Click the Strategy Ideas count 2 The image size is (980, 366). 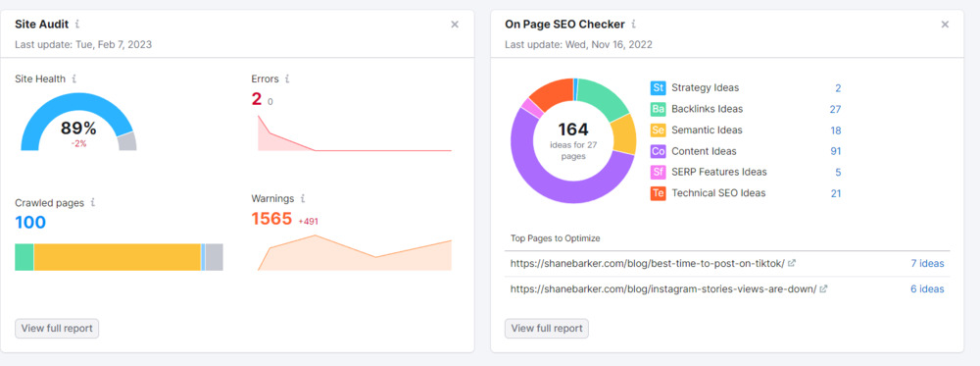pyautogui.click(x=838, y=88)
